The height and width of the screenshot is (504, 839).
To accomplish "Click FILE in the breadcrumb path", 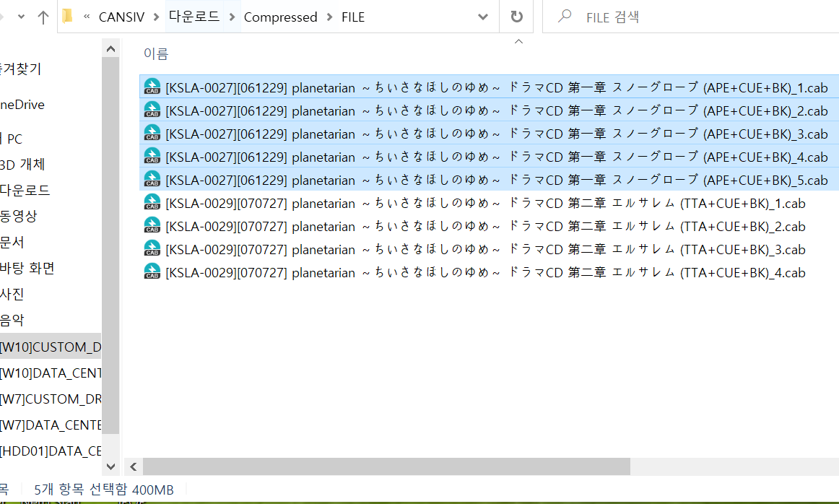I will pos(353,17).
